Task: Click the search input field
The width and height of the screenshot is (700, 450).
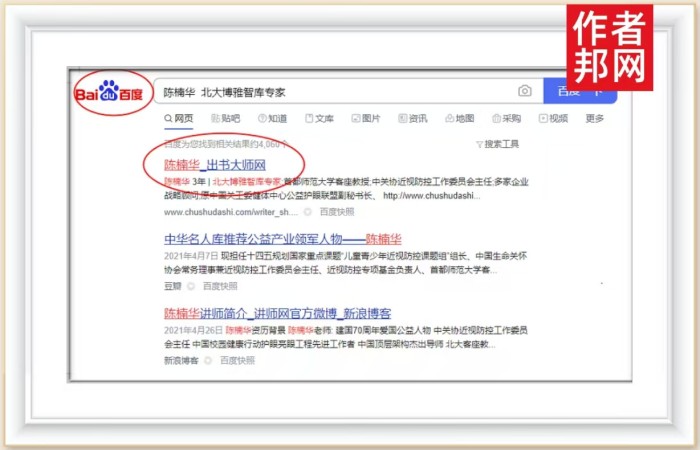Action: click(340, 92)
